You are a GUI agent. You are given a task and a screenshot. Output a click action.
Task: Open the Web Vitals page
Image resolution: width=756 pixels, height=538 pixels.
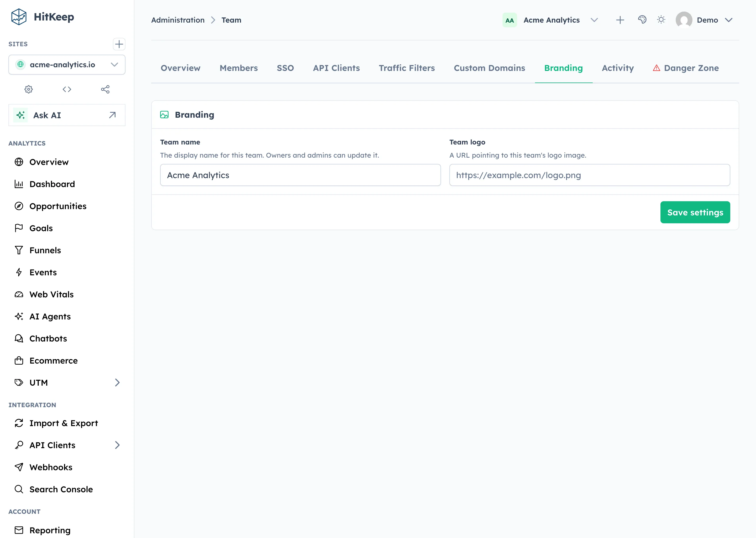tap(67, 294)
